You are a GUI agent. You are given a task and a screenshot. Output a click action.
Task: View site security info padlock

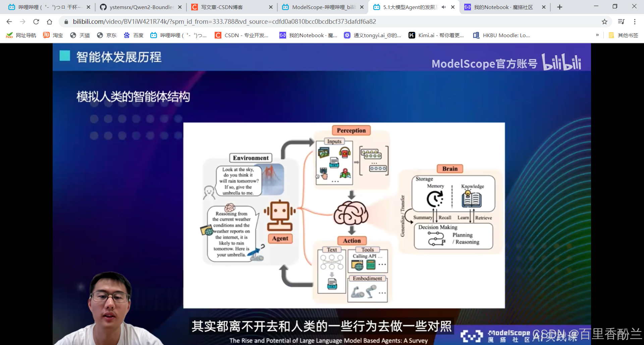(66, 21)
